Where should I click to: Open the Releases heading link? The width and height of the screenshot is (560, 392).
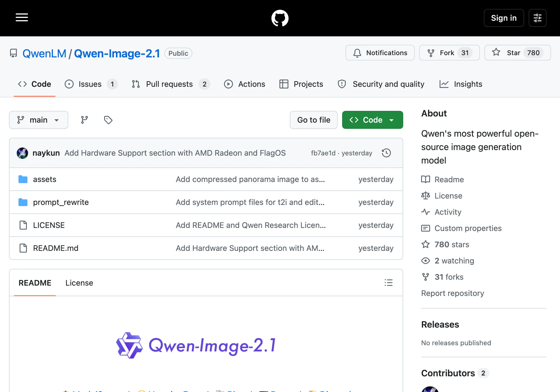tap(440, 325)
